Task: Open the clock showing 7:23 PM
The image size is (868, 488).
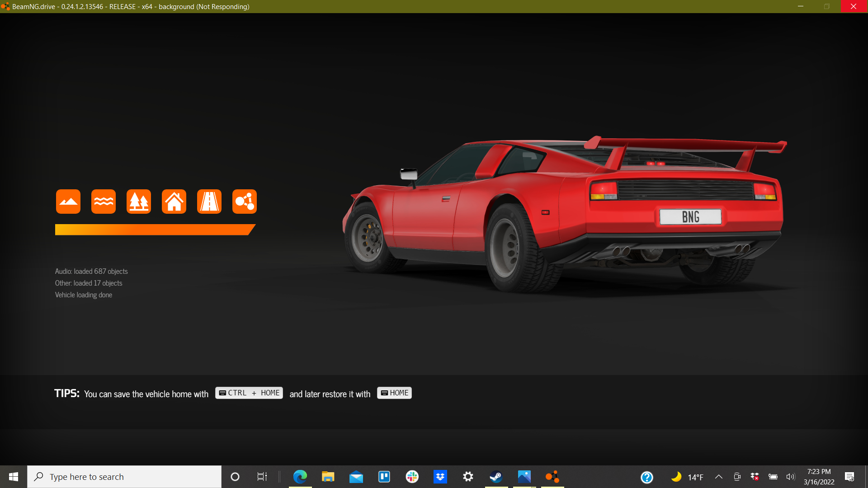Action: (819, 477)
